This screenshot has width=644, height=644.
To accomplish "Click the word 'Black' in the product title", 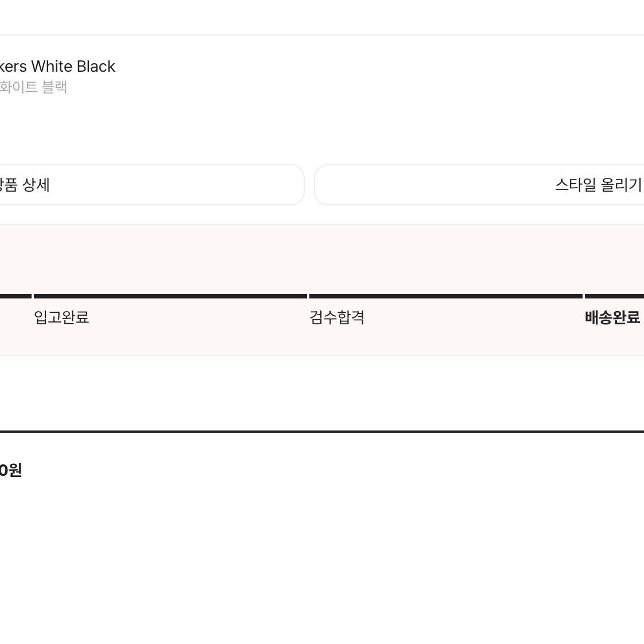I will pos(96,67).
